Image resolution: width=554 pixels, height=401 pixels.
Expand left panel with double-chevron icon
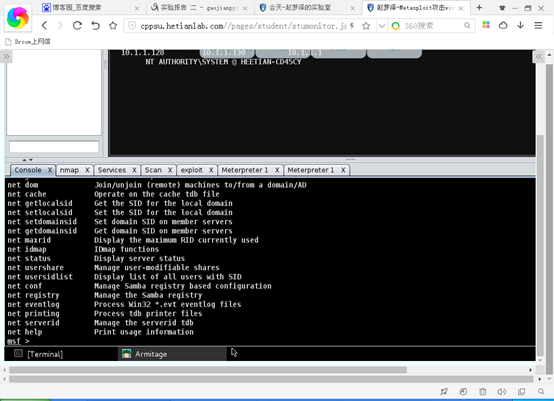click(x=6, y=57)
